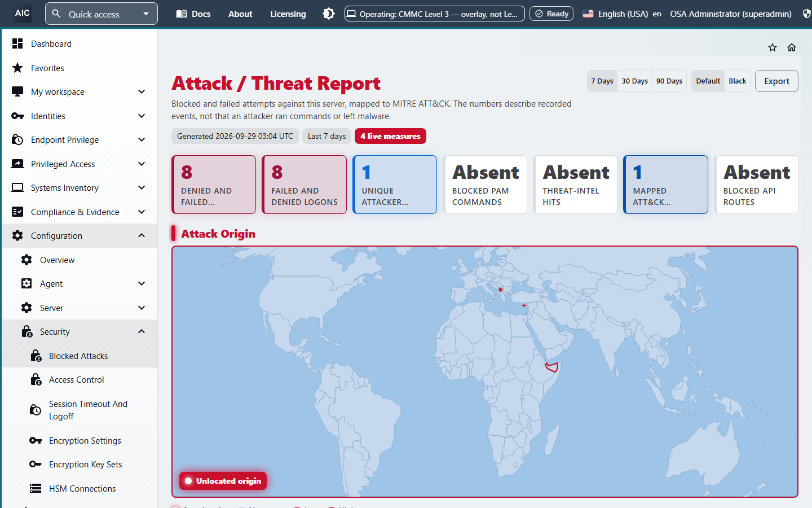812x508 pixels.
Task: Click the Unique Attacker card
Action: [395, 185]
